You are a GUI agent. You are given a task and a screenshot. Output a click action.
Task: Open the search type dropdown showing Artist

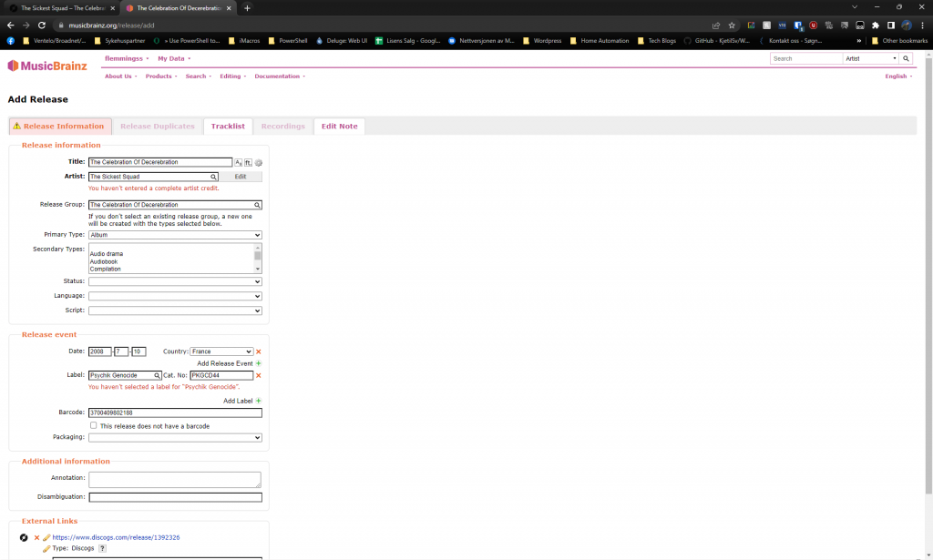pos(871,58)
